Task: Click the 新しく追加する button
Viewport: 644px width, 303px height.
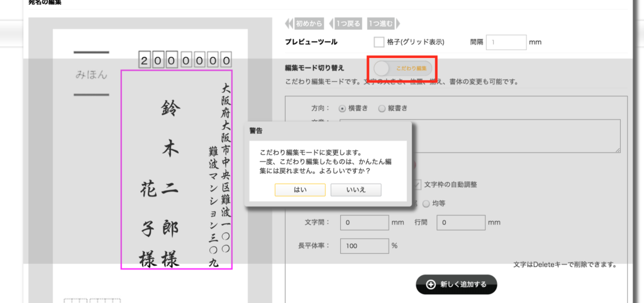Action: 457,285
